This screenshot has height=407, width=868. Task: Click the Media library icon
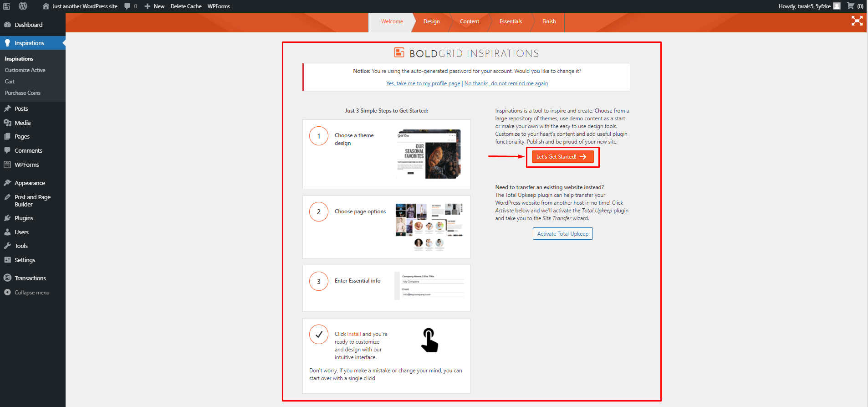pos(7,123)
